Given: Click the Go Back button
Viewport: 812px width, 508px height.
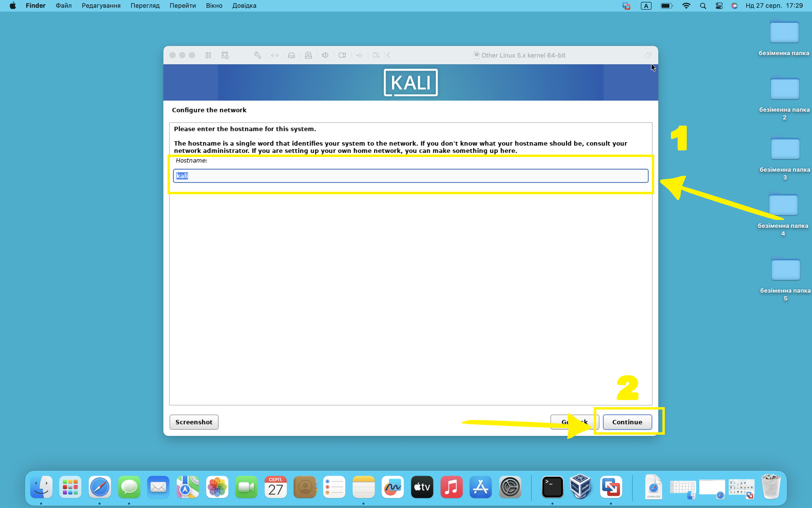Looking at the screenshot, I should tap(574, 422).
